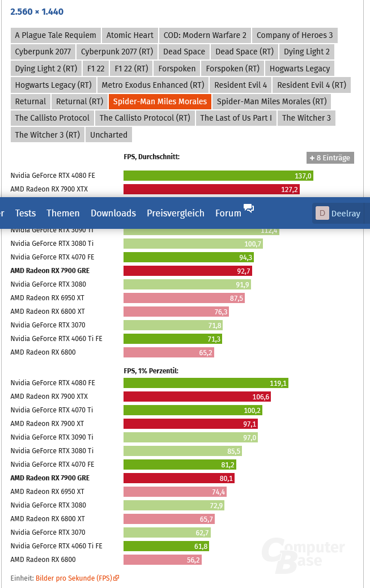Open the Atomic Heart benchmark tab
This screenshot has height=588, width=370.
(129, 35)
